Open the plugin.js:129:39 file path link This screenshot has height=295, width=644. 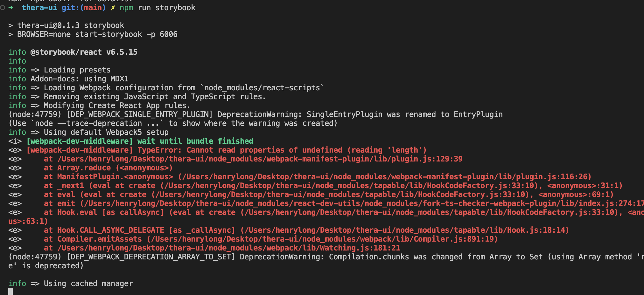pos(260,159)
